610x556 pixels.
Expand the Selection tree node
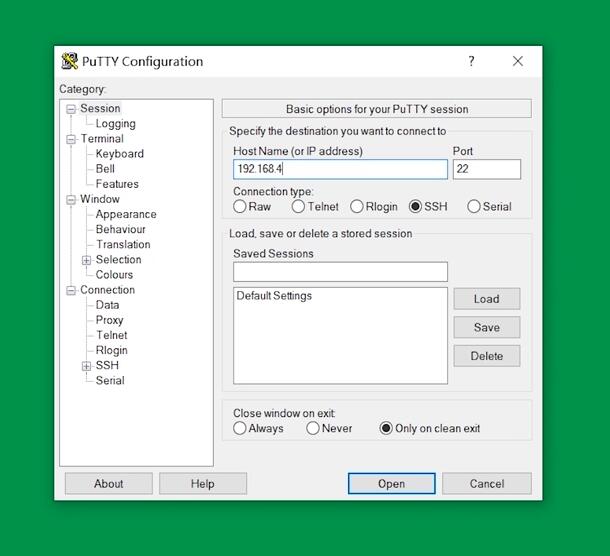coord(86,260)
